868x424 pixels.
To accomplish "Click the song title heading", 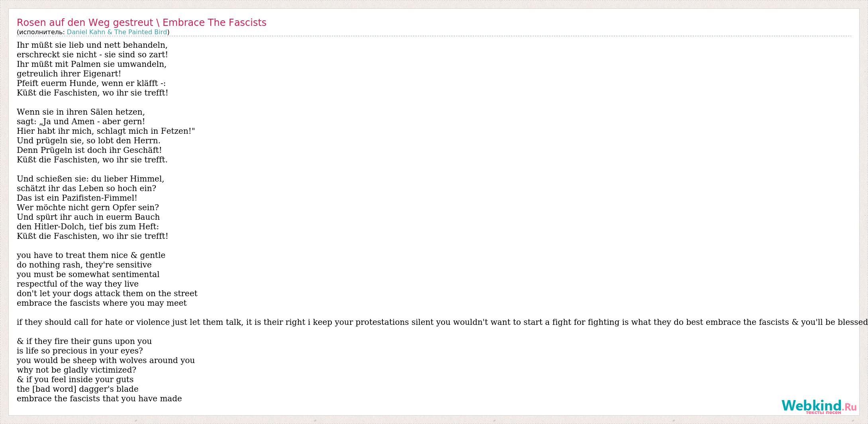I will pos(141,23).
